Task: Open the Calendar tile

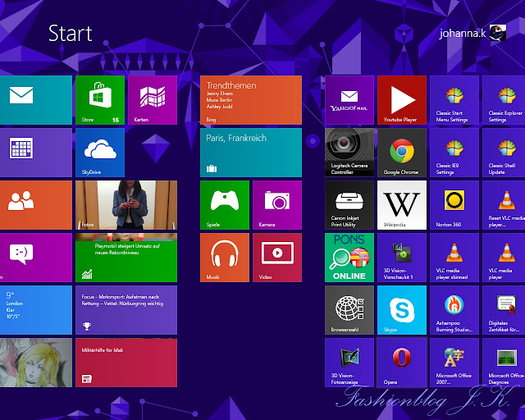Action: 36,153
